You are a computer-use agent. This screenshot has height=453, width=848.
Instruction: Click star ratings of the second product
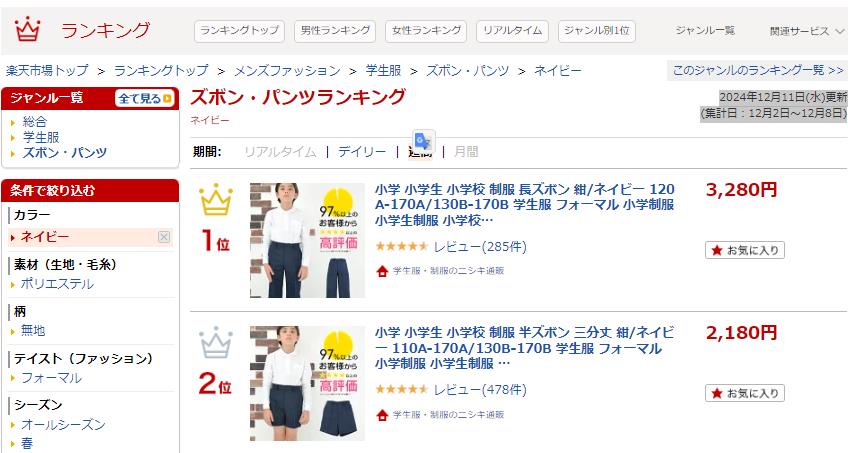click(401, 390)
